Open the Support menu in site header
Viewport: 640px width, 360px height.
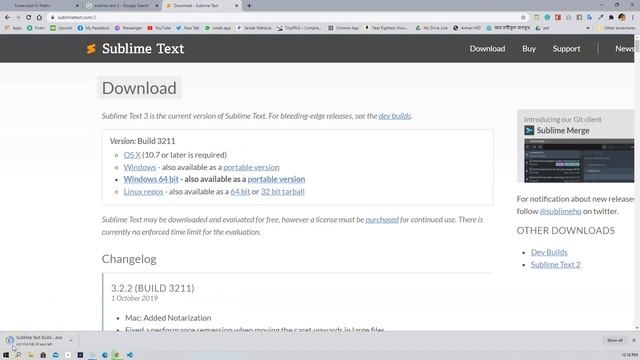coord(566,49)
